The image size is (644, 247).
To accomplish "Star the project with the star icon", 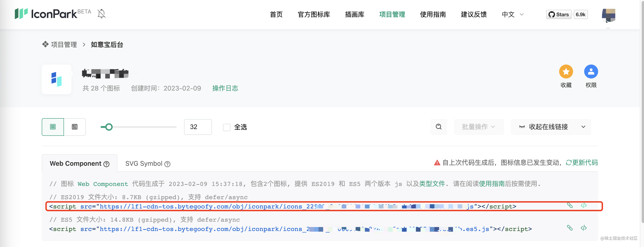I will [x=566, y=72].
